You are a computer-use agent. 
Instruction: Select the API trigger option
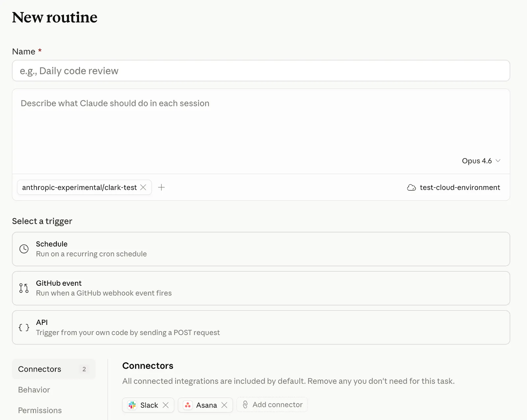click(260, 327)
